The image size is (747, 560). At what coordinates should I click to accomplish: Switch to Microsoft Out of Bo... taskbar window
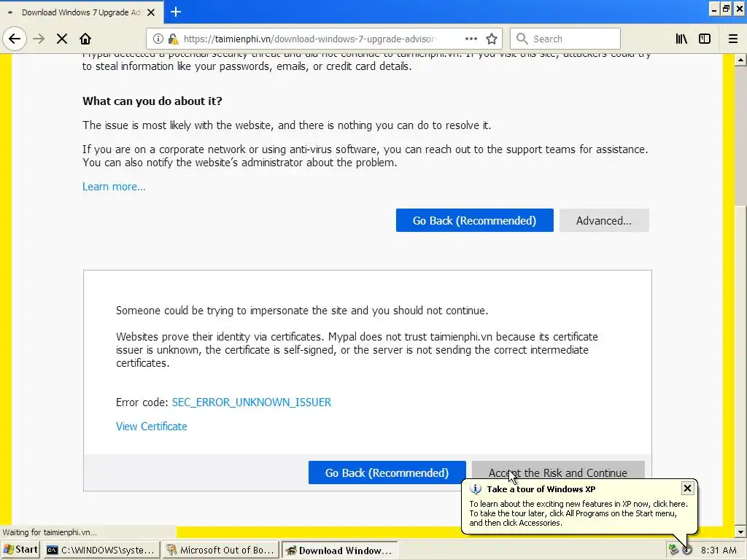[x=220, y=551]
